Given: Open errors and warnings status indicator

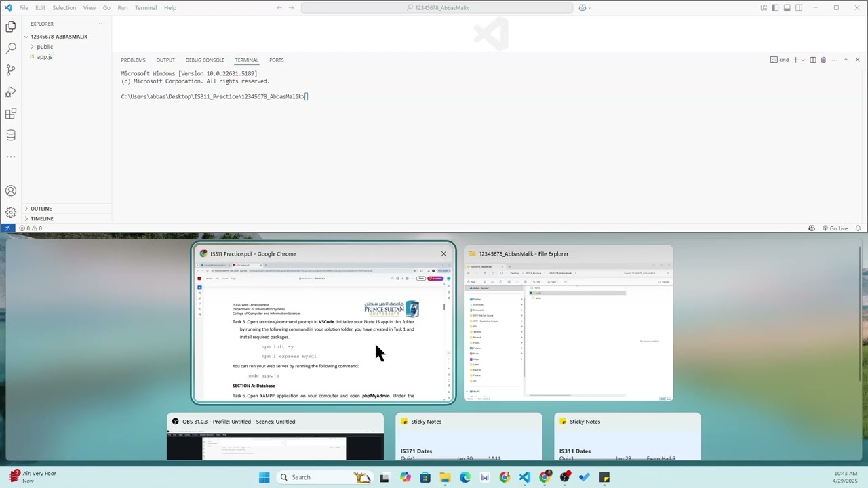Looking at the screenshot, I should pyautogui.click(x=31, y=228).
